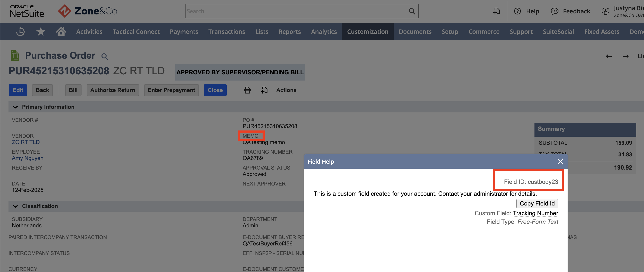Open vendor link ZC RT TLD

(26, 142)
